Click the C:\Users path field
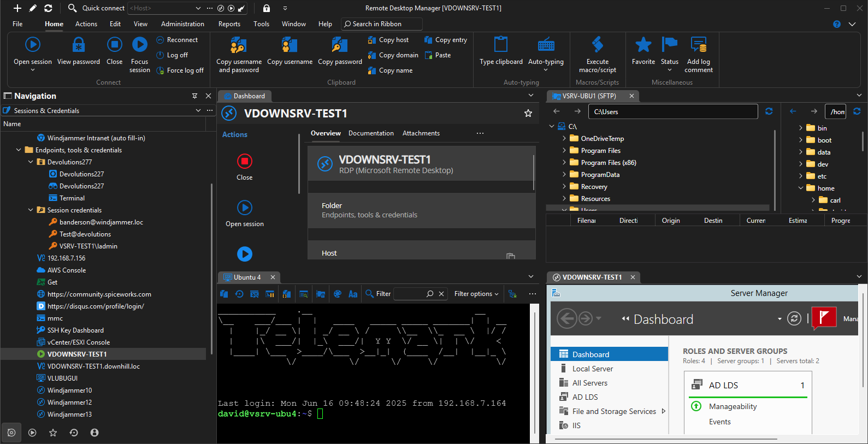868x444 pixels. tap(673, 111)
